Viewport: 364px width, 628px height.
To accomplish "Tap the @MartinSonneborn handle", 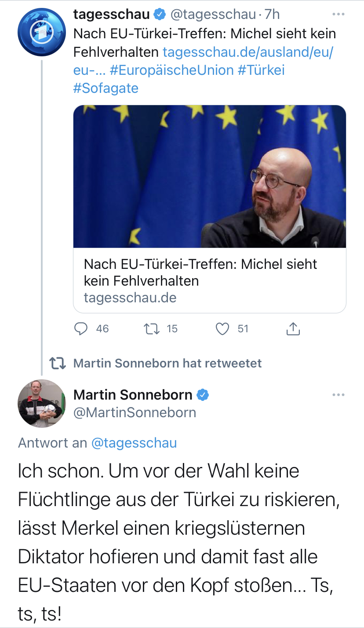I will tap(135, 412).
